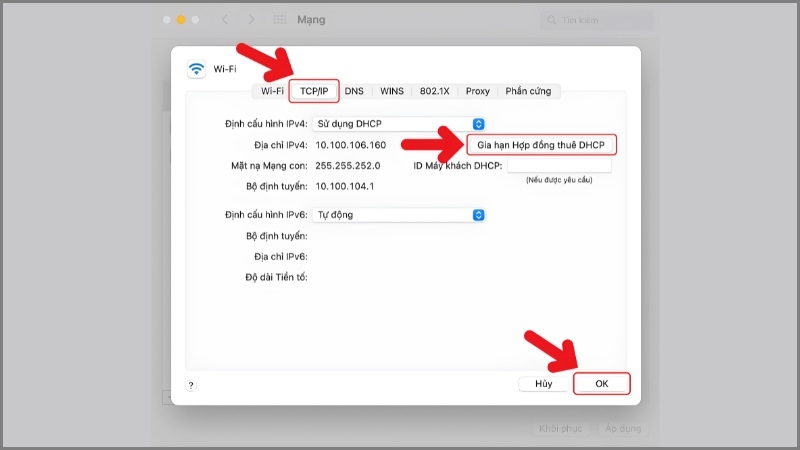Click the yellow minimize window button

pos(181,19)
